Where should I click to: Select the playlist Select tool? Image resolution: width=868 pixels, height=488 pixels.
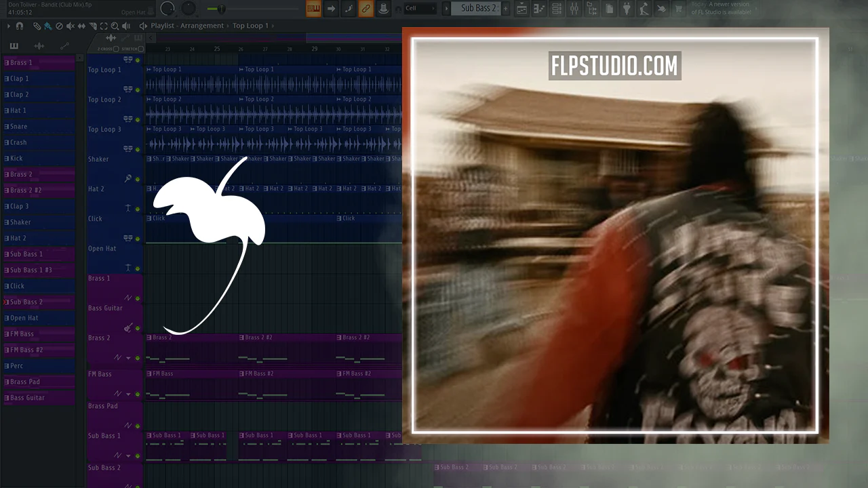[x=104, y=26]
